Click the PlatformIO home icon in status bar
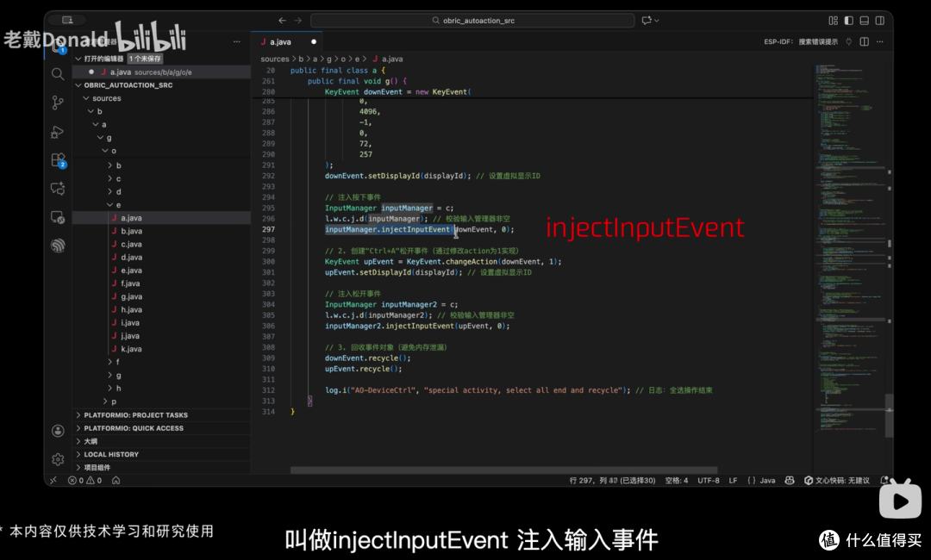The width and height of the screenshot is (931, 560). (116, 481)
